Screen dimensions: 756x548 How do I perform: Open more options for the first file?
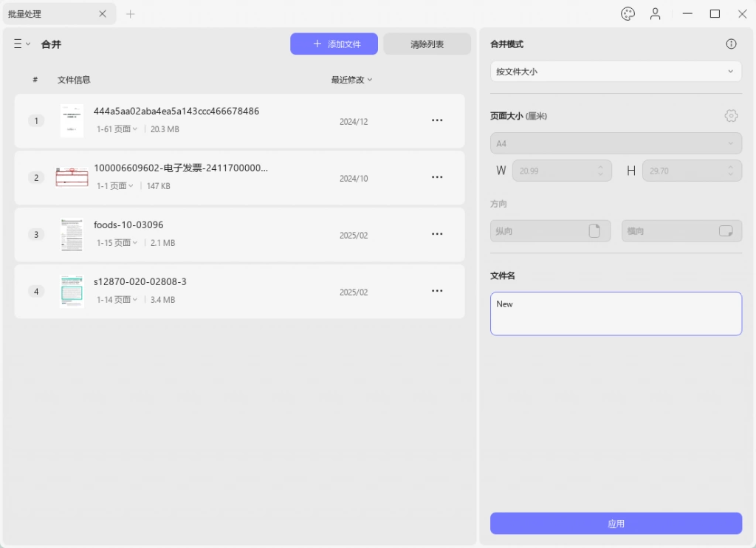tap(437, 120)
